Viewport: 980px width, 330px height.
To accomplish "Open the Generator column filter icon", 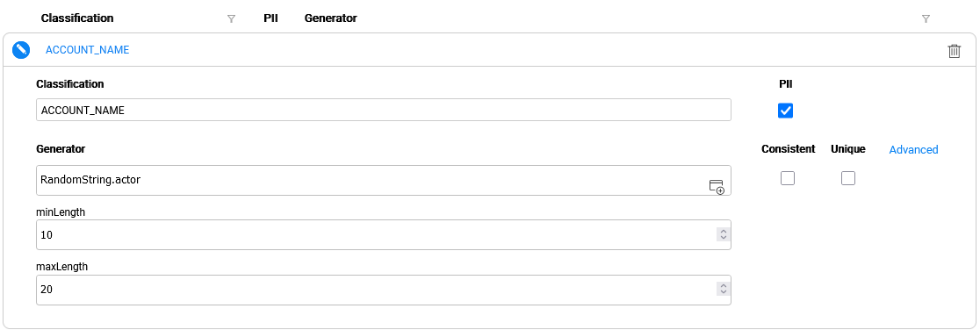I will [926, 18].
